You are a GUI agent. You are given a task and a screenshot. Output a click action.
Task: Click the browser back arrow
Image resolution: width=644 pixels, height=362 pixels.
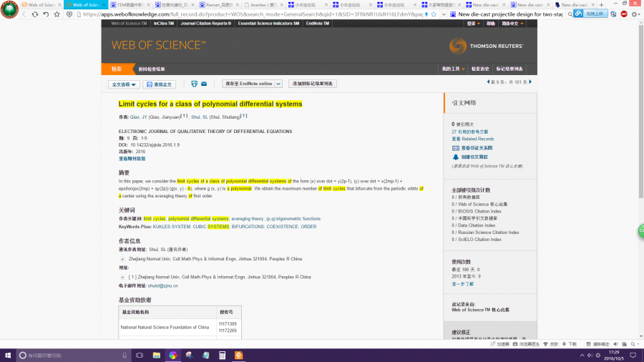24,14
